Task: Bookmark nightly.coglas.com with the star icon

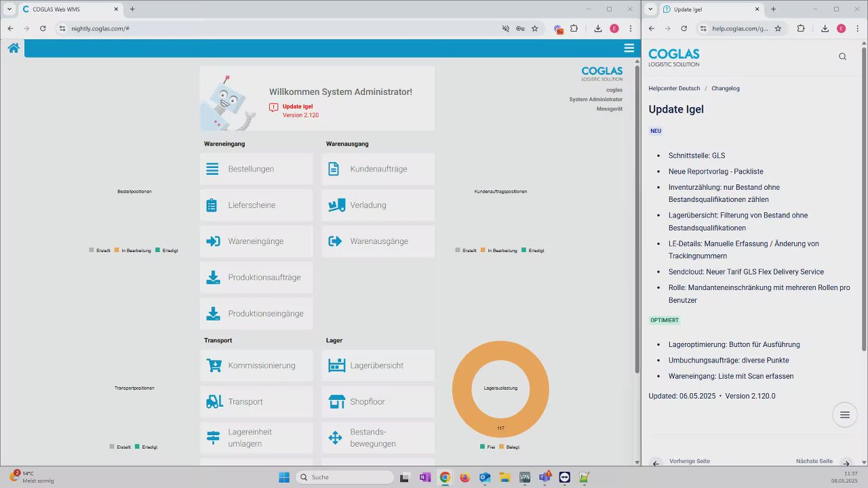Action: pyautogui.click(x=534, y=28)
